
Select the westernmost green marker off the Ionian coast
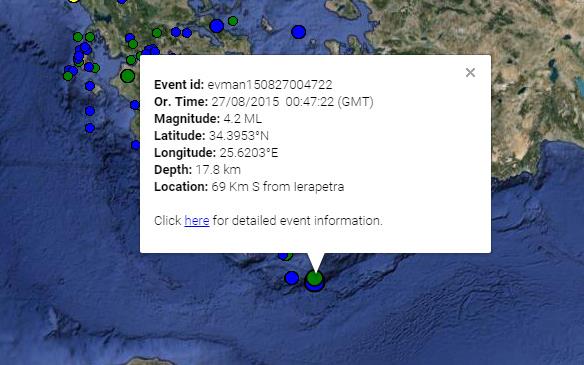[x=68, y=76]
